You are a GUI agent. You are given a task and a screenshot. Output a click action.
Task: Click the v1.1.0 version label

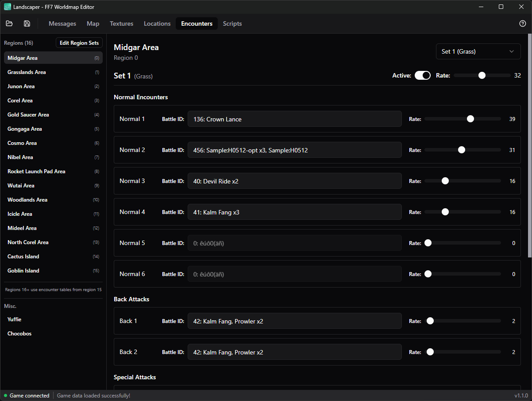[521, 396]
